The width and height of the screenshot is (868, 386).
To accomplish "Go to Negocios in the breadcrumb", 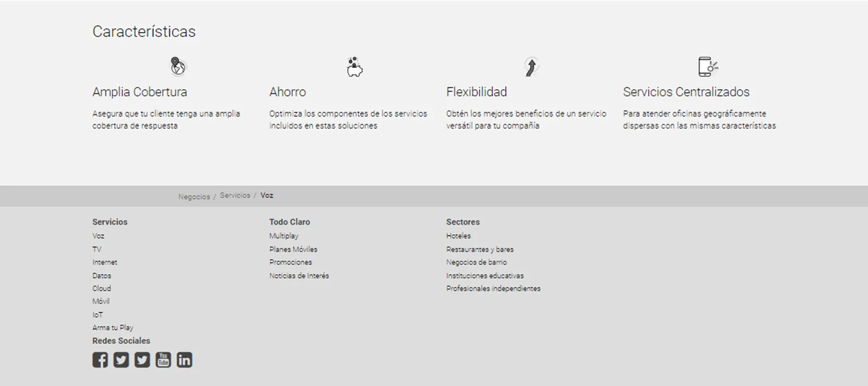I will pyautogui.click(x=194, y=197).
